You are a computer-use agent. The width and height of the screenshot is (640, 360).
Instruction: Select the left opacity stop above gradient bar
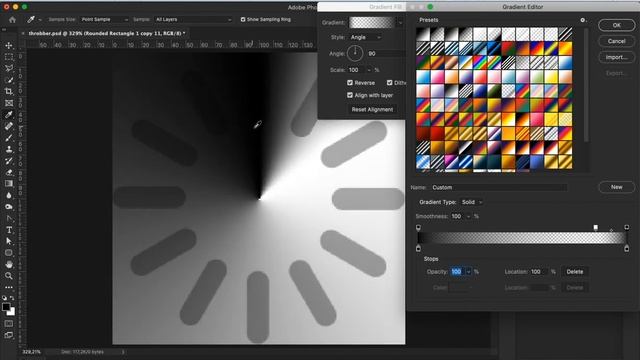pyautogui.click(x=418, y=227)
